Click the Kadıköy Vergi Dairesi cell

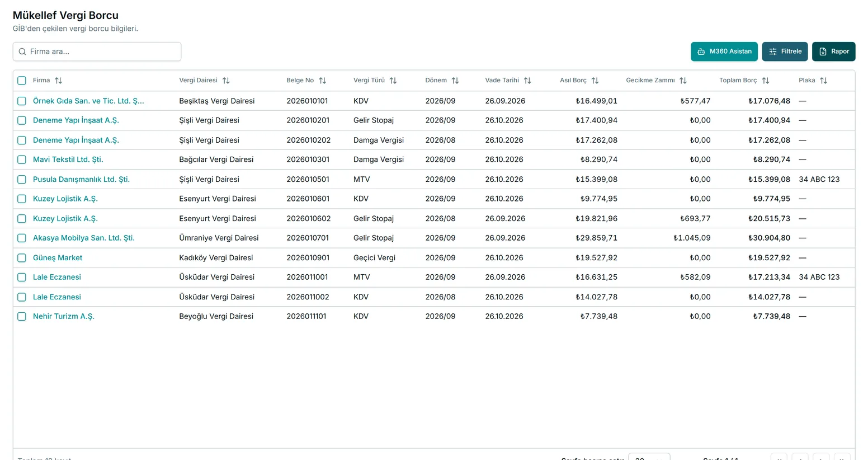tap(216, 257)
